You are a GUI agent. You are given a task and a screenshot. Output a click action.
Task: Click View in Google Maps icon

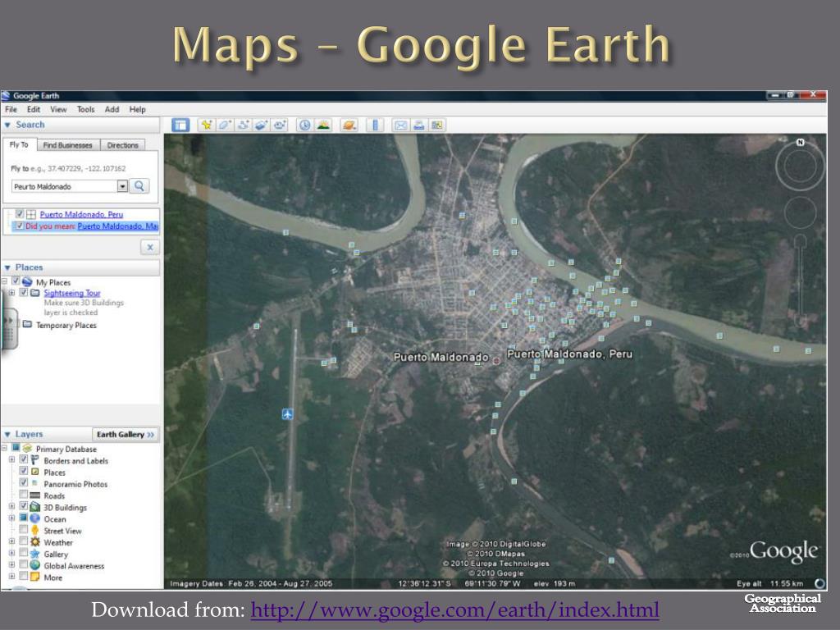[437, 126]
